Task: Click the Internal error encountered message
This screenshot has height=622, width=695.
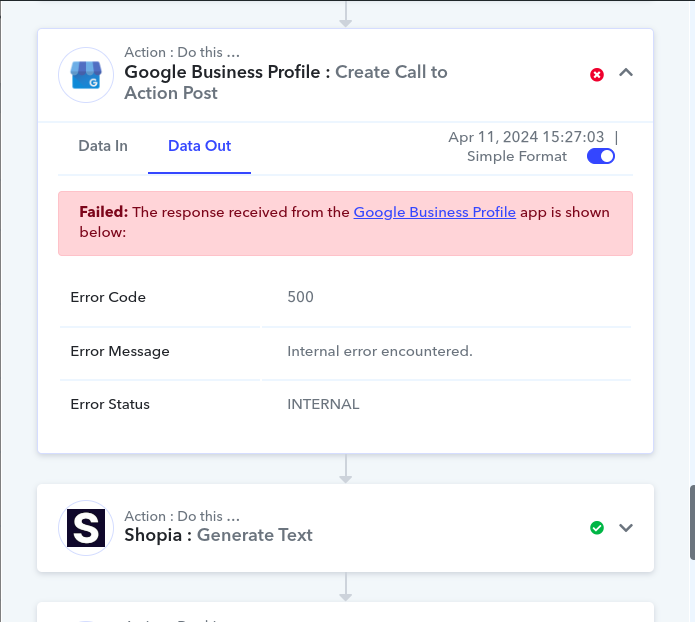Action: [x=380, y=351]
